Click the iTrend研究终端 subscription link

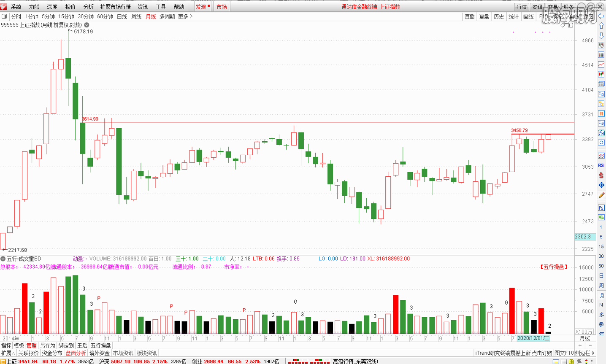point(514,353)
